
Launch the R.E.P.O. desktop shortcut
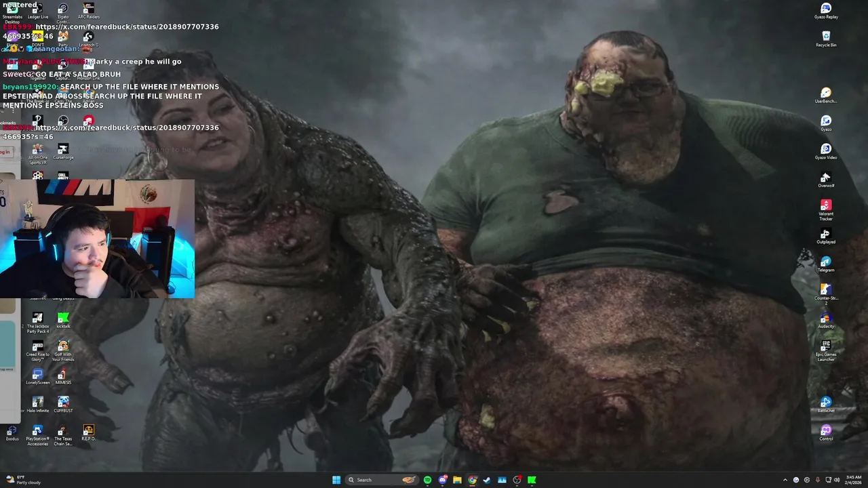tap(88, 433)
